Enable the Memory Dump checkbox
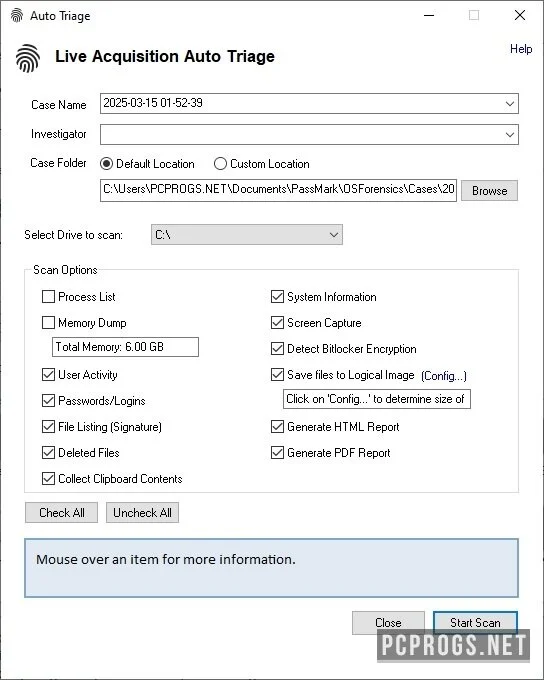This screenshot has width=544, height=680. click(48, 323)
